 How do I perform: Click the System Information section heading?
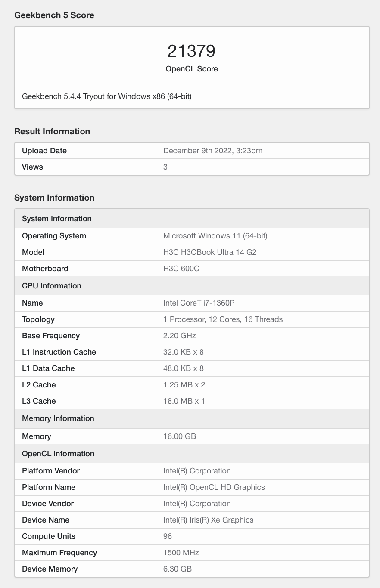coord(54,198)
